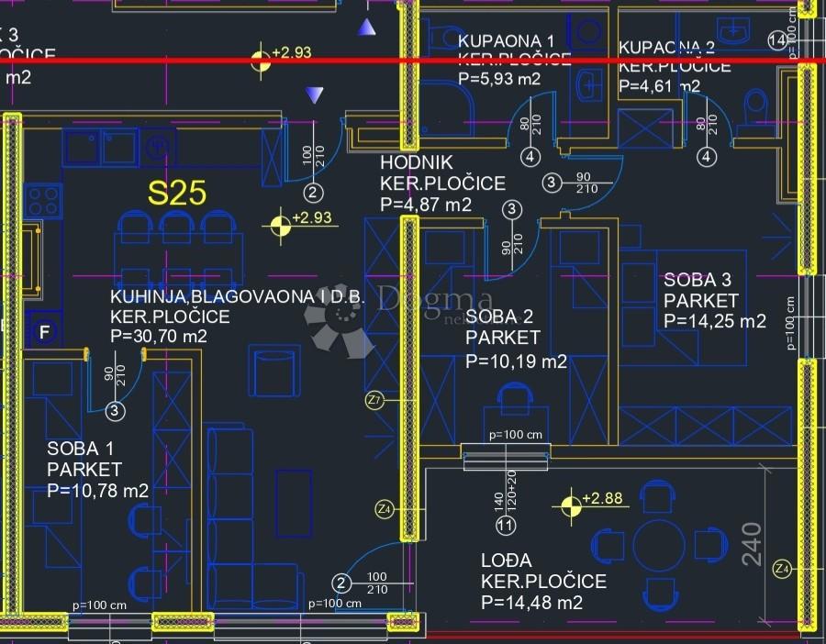
Task: Click the F fridge symbol
Action: coord(45,332)
